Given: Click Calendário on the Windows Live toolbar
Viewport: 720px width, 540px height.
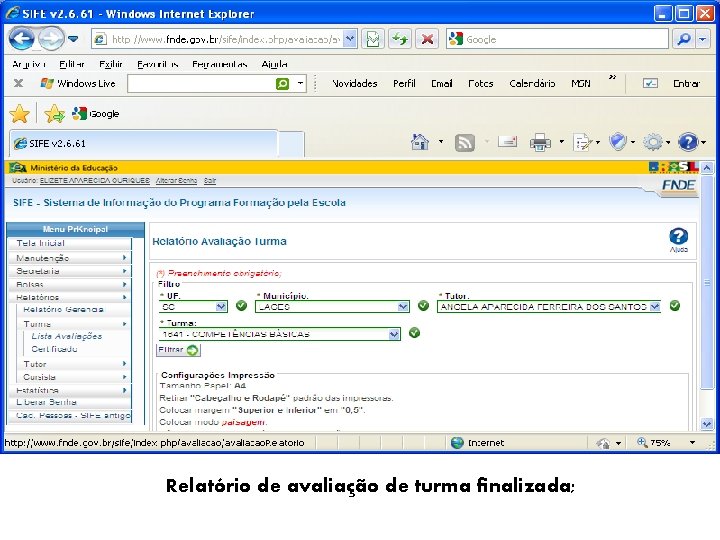Looking at the screenshot, I should [532, 84].
